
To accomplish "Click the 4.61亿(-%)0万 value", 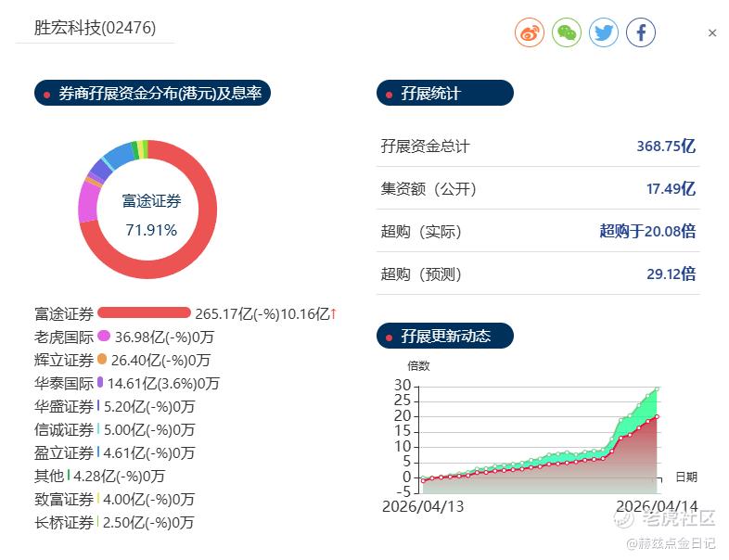I will pos(148,453).
